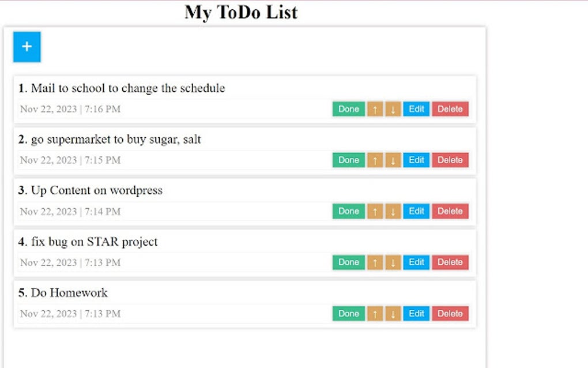588x368 pixels.
Task: Edit the 'fix bug on STAR project' task
Action: 416,262
